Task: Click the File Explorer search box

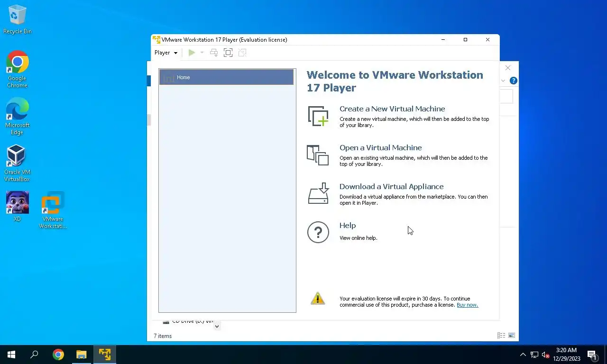Action: click(506, 96)
